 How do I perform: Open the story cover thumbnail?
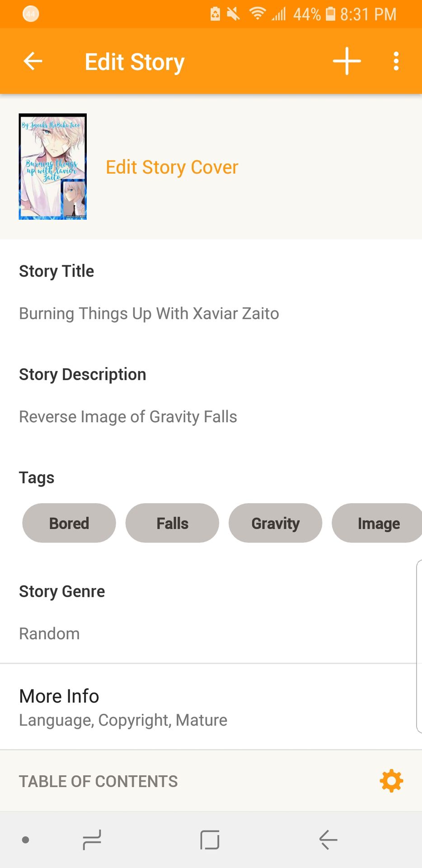[x=52, y=166]
